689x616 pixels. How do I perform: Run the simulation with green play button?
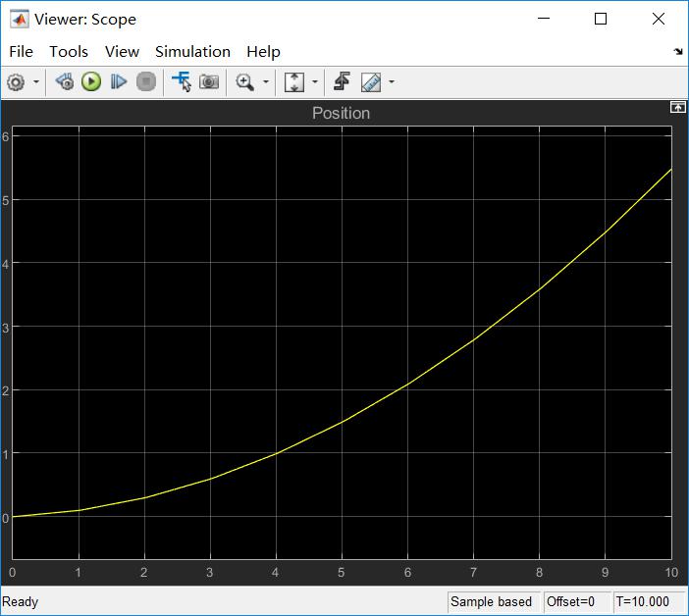point(91,81)
